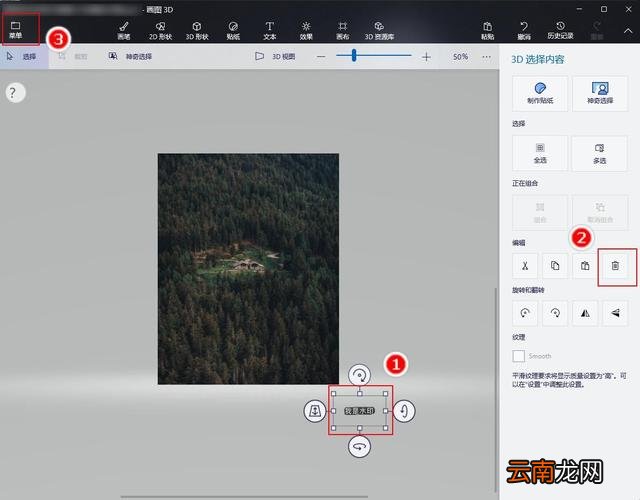Delete the selection with trash icon
640x500 pixels.
615,266
